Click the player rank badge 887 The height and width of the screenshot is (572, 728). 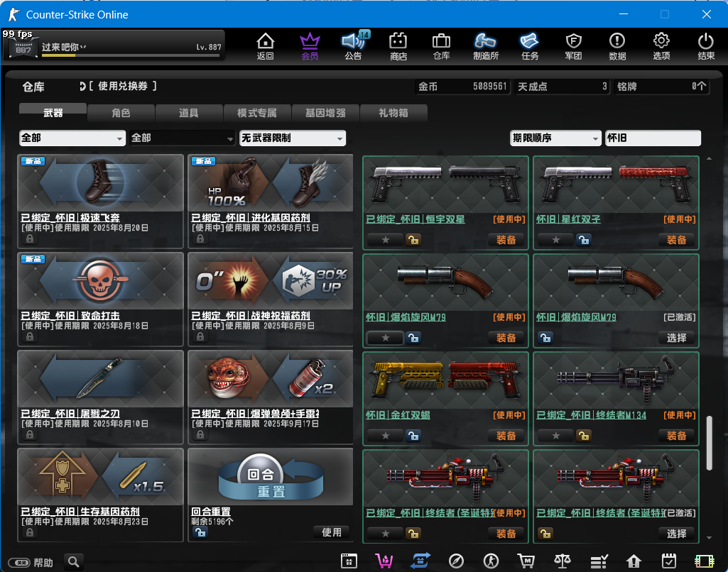23,48
